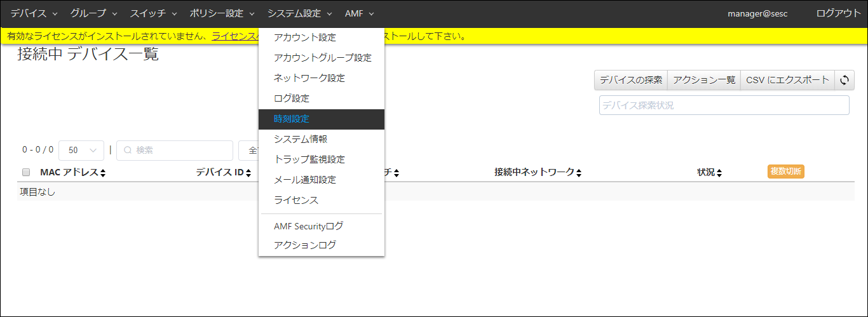This screenshot has height=317, width=868.
Task: Click the ログアウト link
Action: (x=838, y=13)
